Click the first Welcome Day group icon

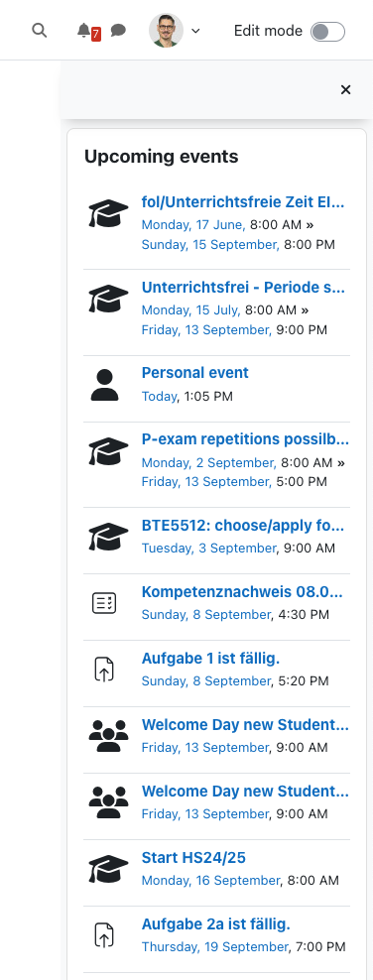click(108, 736)
